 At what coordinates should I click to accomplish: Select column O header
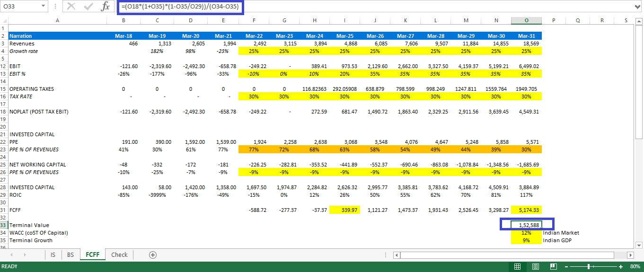click(x=527, y=20)
